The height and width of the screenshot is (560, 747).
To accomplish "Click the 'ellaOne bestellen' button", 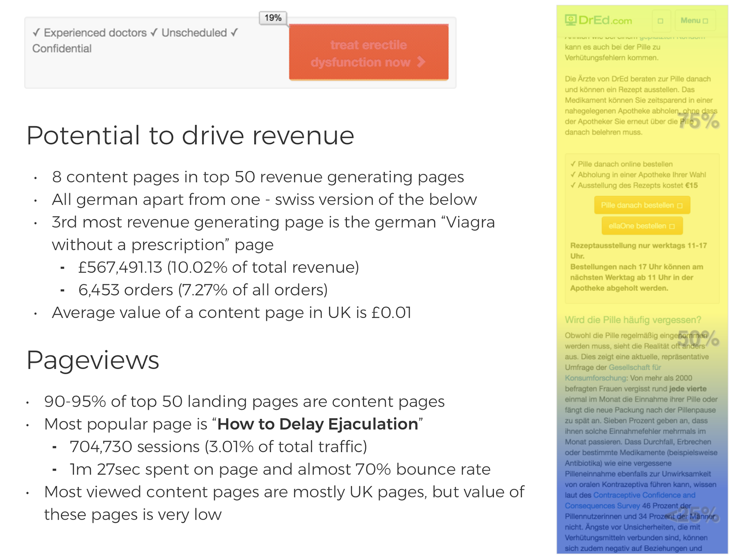I will tap(642, 226).
